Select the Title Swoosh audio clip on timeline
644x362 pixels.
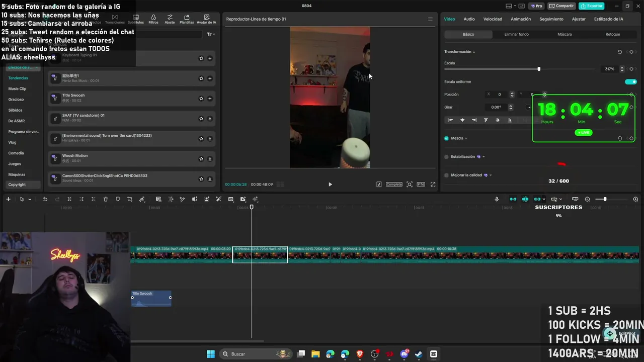coord(151,298)
